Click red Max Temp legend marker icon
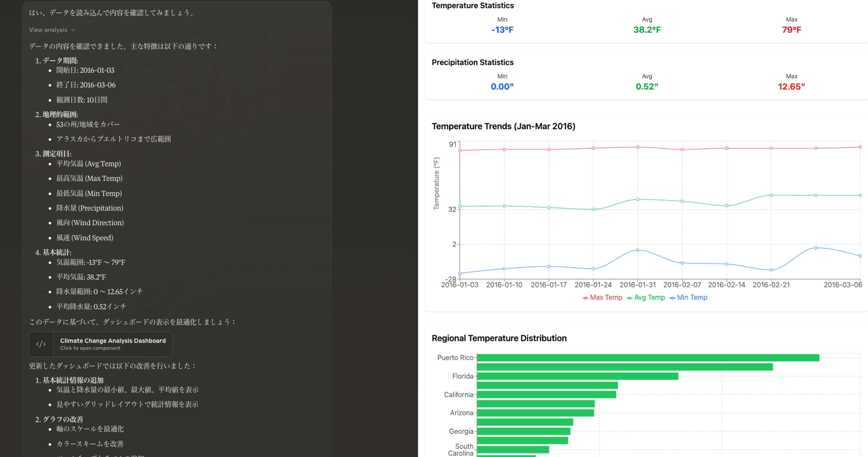Viewport: 868px width, 457px height. pos(585,298)
